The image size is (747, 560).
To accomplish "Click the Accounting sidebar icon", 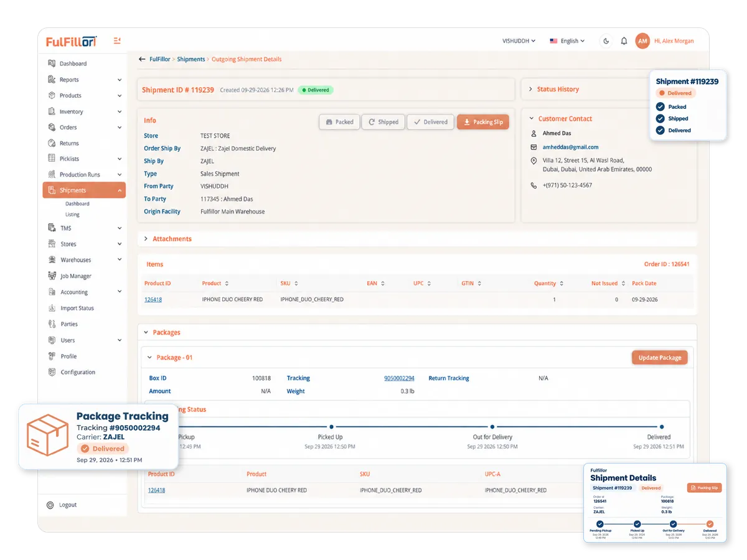I will coord(52,292).
